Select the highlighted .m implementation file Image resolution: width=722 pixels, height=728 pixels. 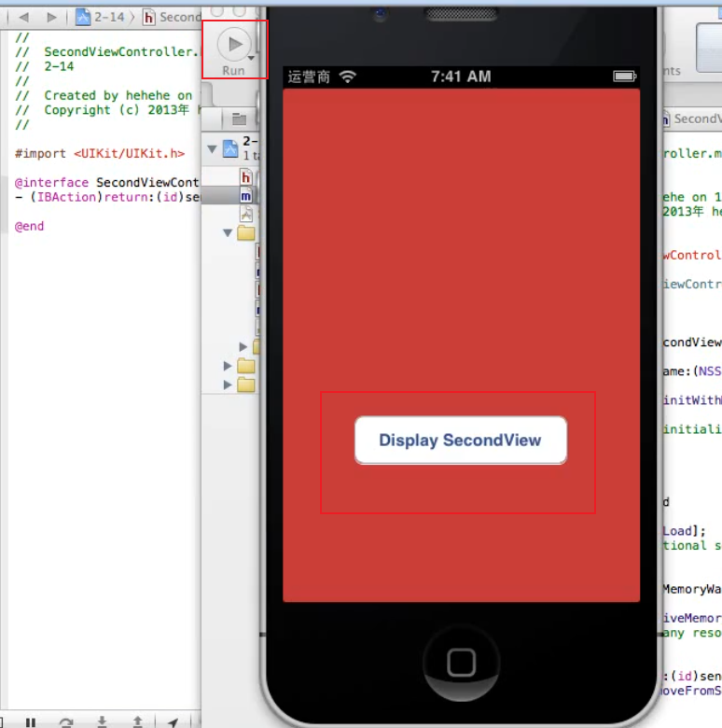click(246, 195)
